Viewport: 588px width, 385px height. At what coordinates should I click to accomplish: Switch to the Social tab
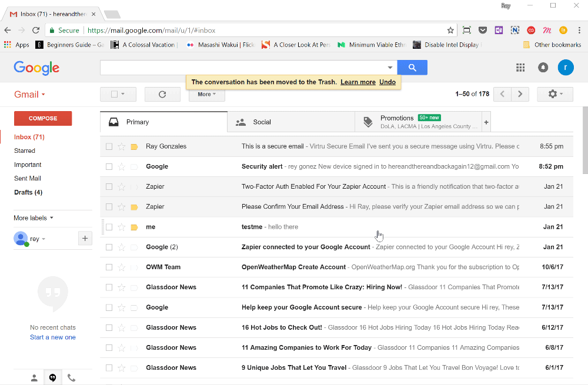click(291, 122)
